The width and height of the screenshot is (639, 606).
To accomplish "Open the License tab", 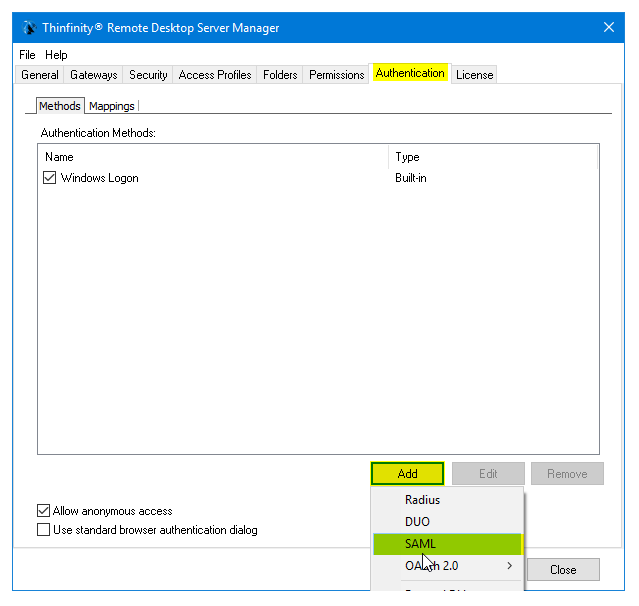I will pyautogui.click(x=474, y=75).
